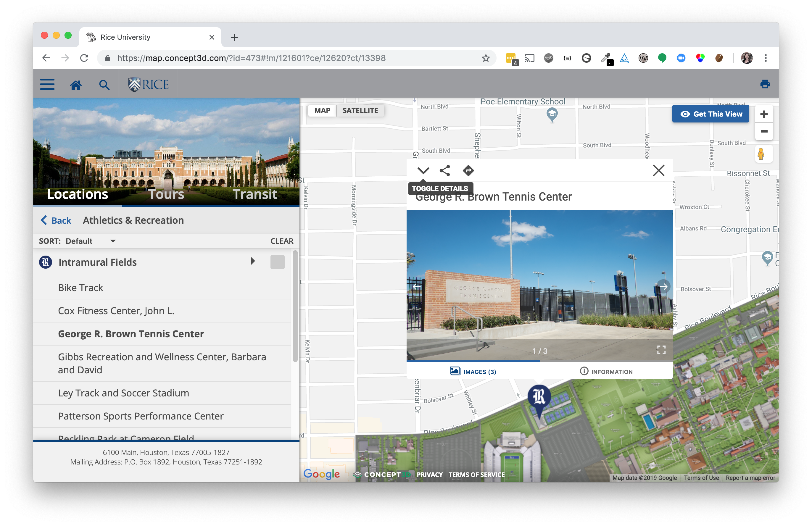Select Bike Track in list
Screen dimensions: 812x526
click(x=162, y=288)
